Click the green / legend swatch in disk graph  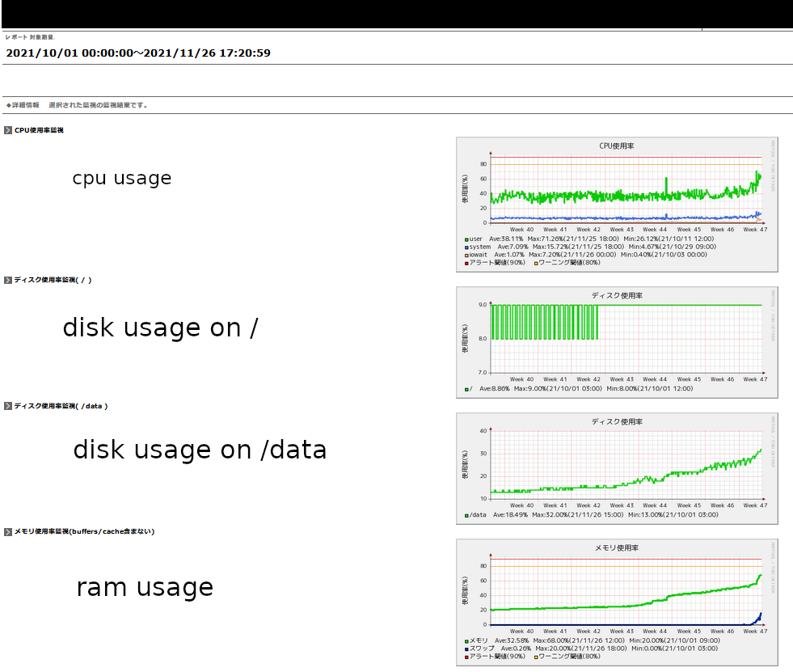(x=466, y=389)
